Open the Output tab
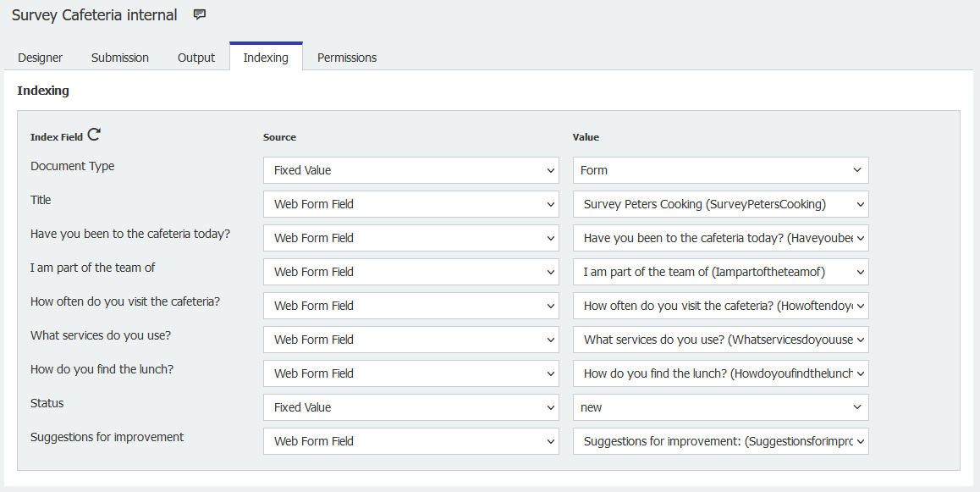This screenshot has width=980, height=492. point(195,57)
